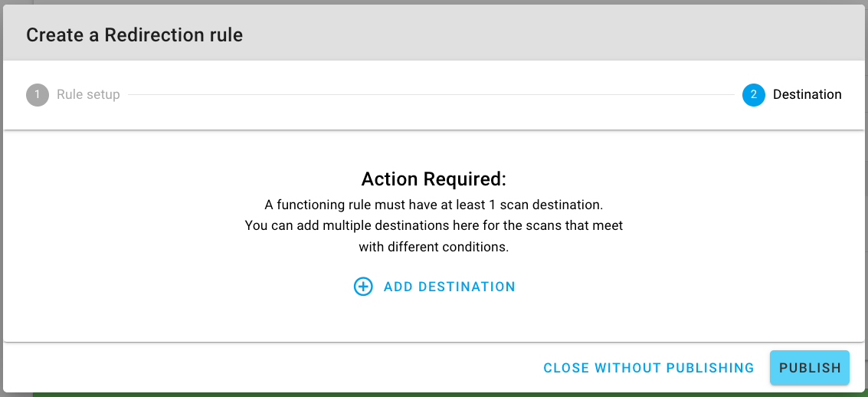The image size is (868, 397).
Task: Click the step 1 number circle
Action: coord(37,95)
